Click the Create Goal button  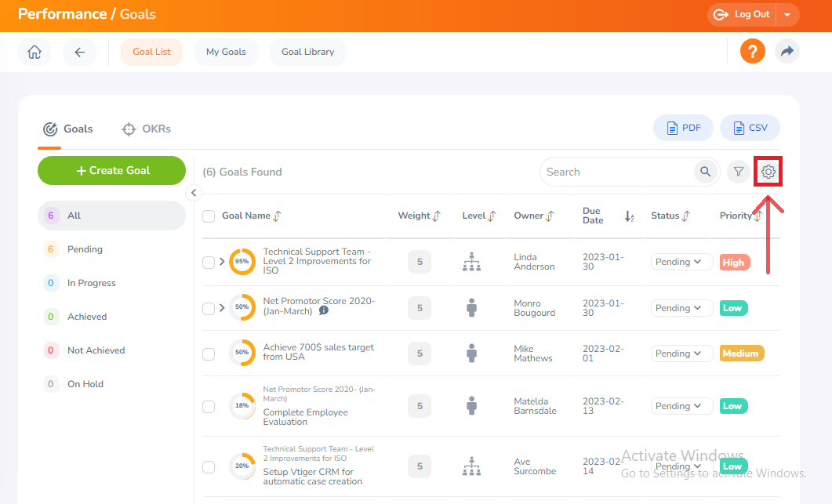[x=111, y=170]
